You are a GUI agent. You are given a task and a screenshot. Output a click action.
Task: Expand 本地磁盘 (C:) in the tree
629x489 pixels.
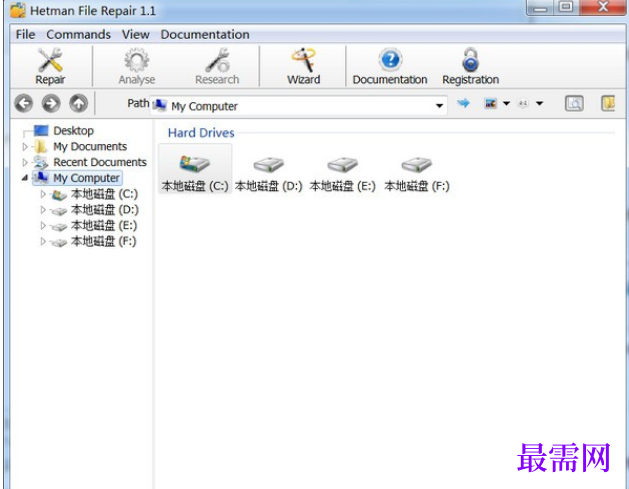click(x=43, y=194)
